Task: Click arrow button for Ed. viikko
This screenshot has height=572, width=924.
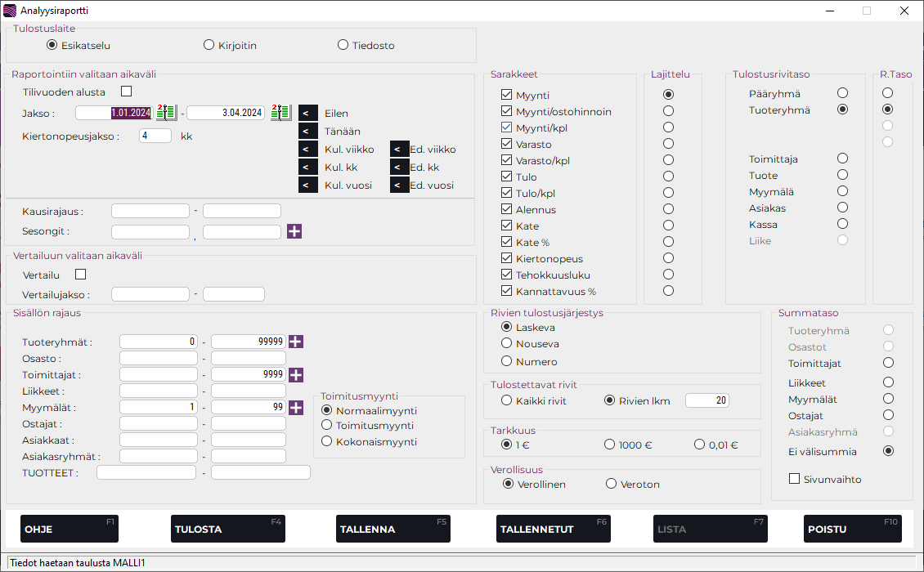Action: (x=399, y=150)
